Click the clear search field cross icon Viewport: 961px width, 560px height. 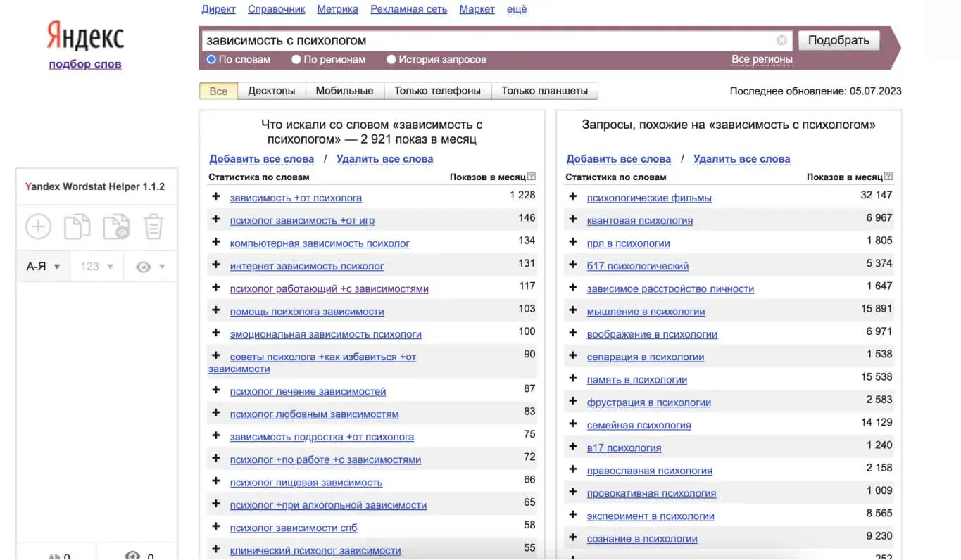781,40
